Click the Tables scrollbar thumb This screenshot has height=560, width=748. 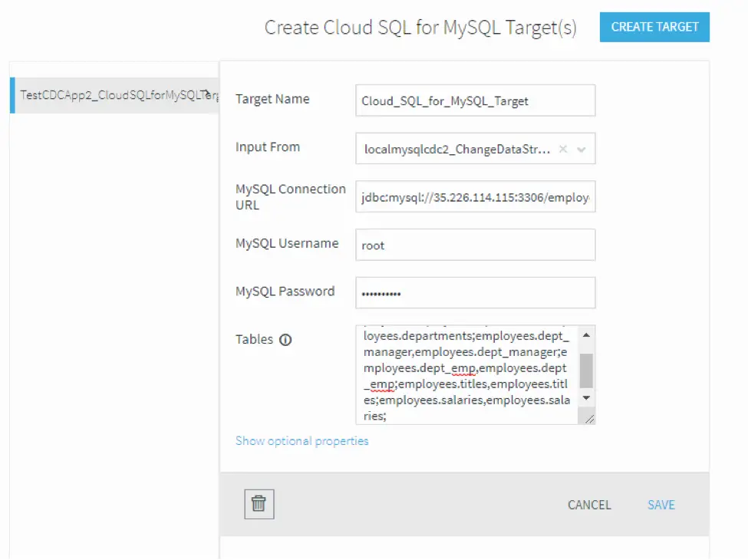point(586,371)
